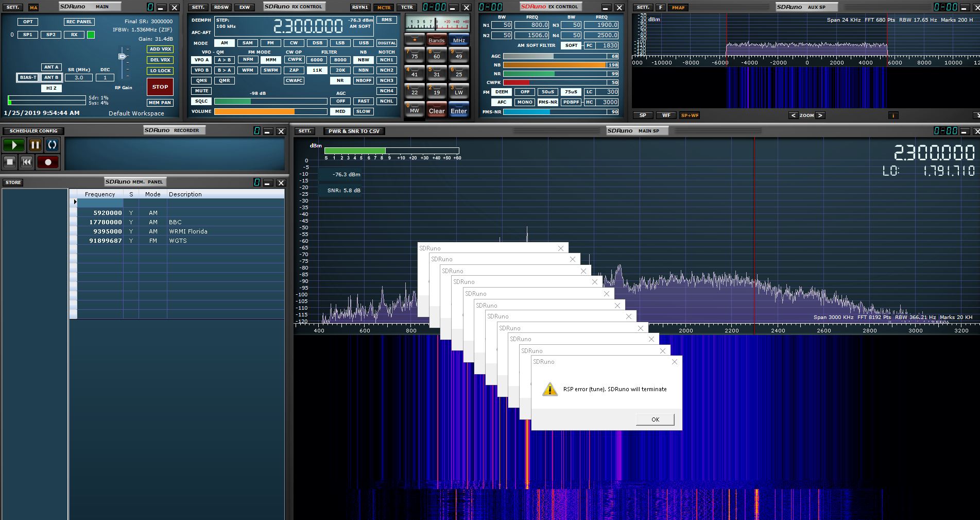The image size is (980, 520).
Task: Click the S-meter gauge in RX Control
Action: pyautogui.click(x=437, y=23)
